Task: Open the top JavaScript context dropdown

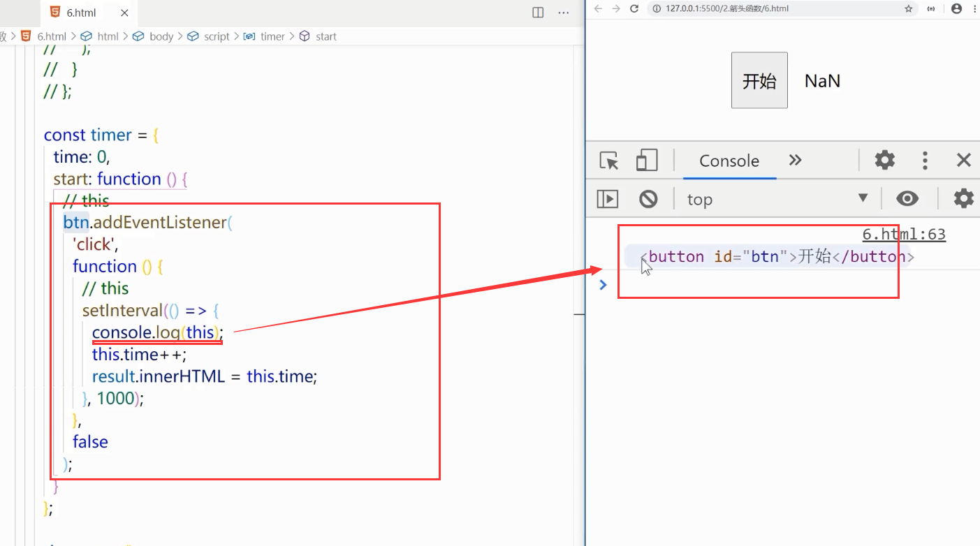Action: 777,199
